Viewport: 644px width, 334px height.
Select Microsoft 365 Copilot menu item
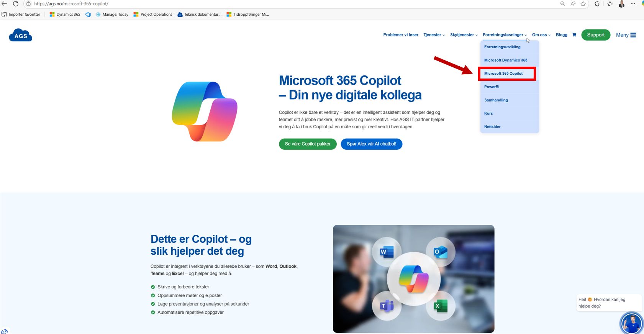pos(503,74)
